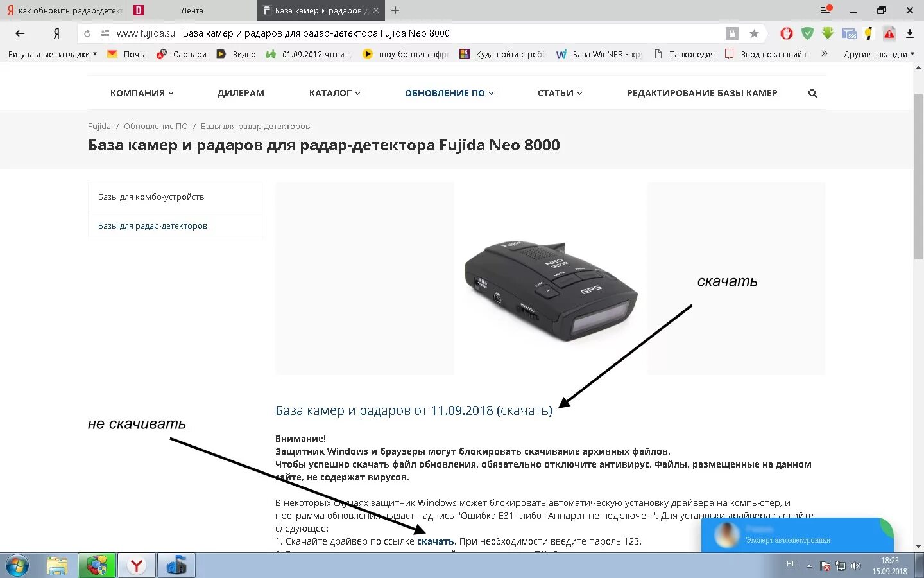
Task: Download База камер и радаров от 11.09.2018
Action: 414,410
